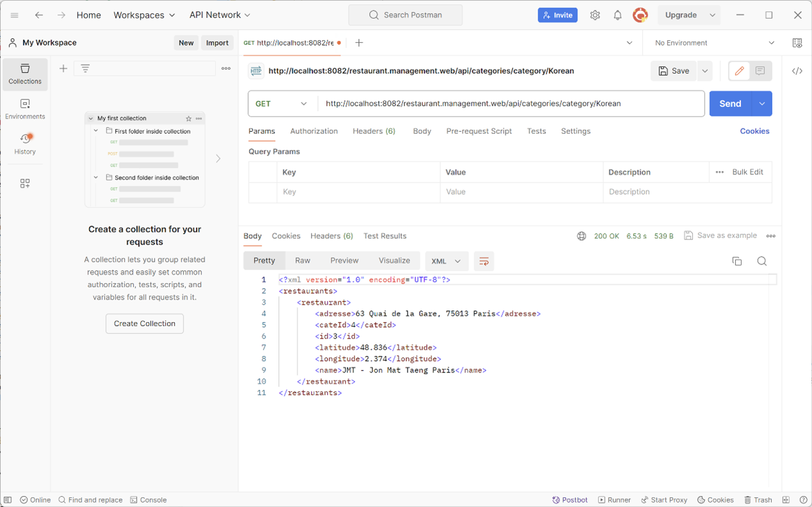Open the tab list chevron
Image resolution: width=812 pixels, height=507 pixels.
pos(630,43)
